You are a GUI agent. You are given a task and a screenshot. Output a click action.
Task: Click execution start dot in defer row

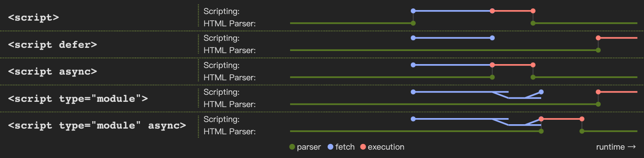(598, 38)
